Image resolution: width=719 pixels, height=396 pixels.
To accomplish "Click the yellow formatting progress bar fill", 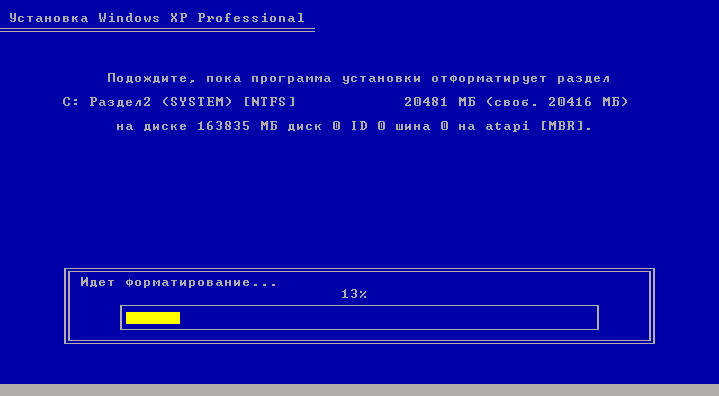I will click(x=153, y=318).
